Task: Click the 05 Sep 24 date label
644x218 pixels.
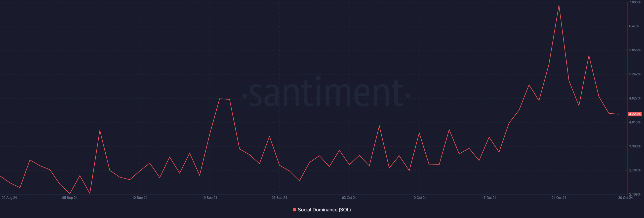Action: pyautogui.click(x=70, y=198)
